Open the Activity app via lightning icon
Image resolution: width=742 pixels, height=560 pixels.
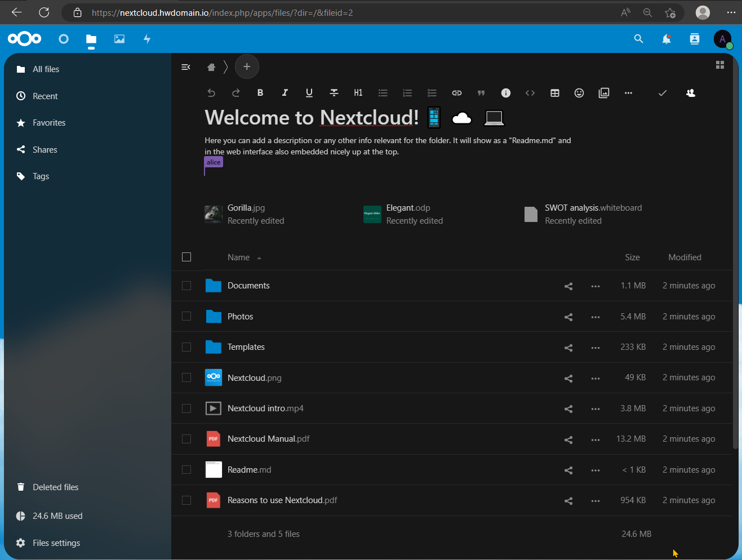[146, 39]
